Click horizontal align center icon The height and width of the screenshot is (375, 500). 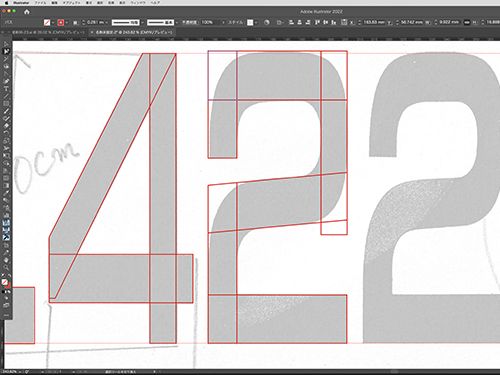tap(299, 22)
